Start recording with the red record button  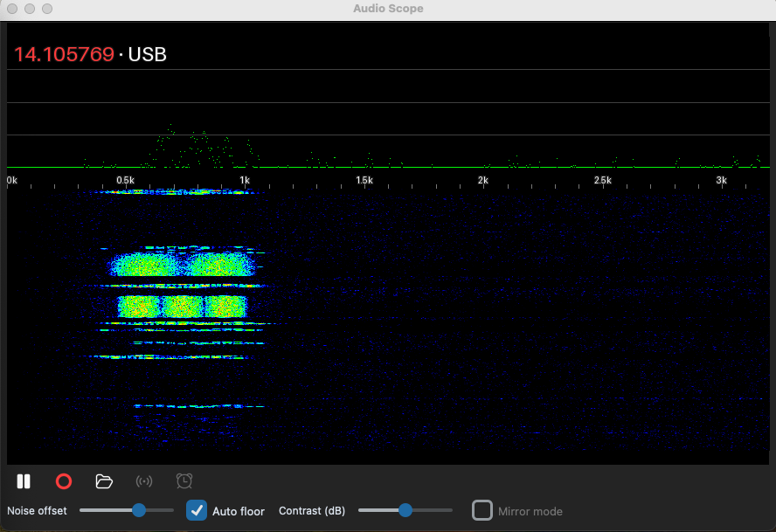(x=64, y=481)
